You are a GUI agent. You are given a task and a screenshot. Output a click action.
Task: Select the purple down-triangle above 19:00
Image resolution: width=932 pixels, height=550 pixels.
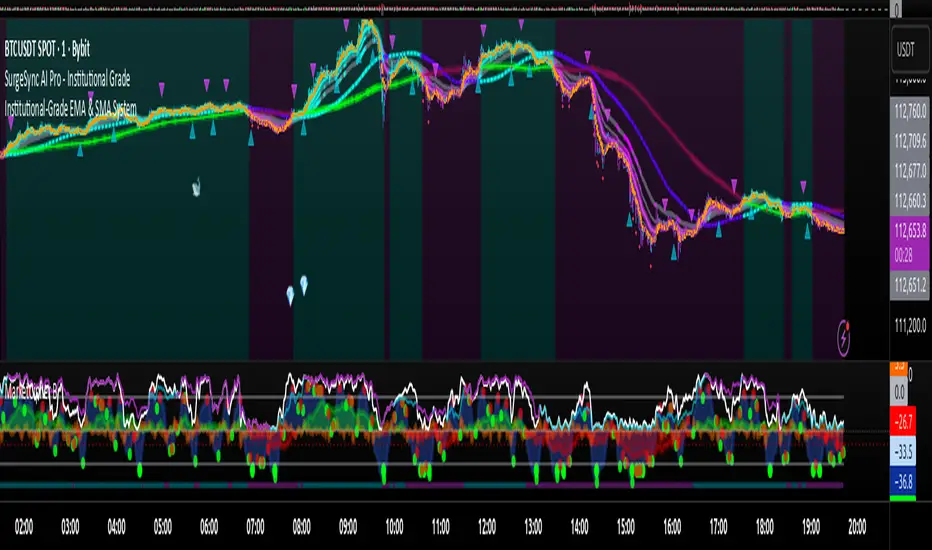803,186
